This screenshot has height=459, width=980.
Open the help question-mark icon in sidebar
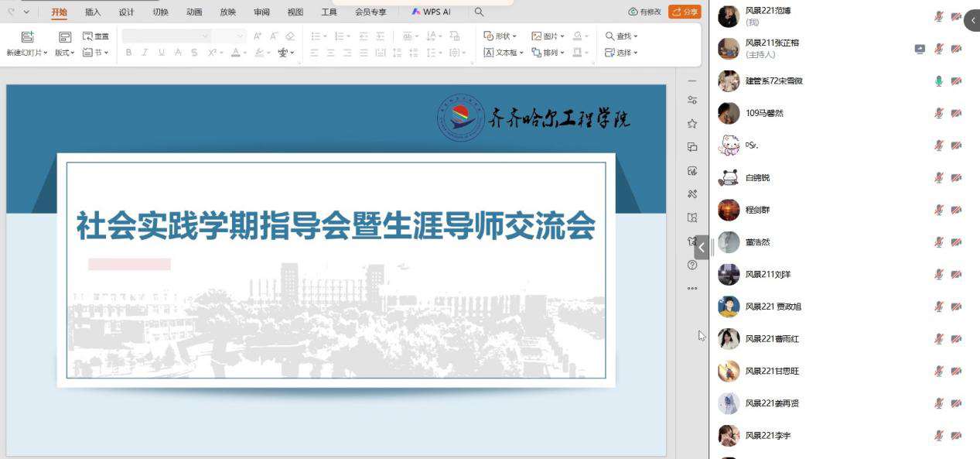(x=692, y=265)
